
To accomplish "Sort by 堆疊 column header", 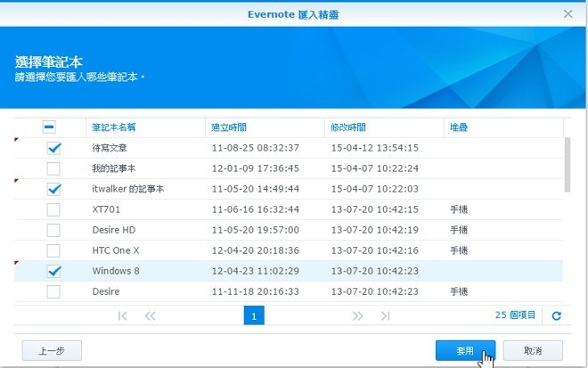I will click(503, 127).
